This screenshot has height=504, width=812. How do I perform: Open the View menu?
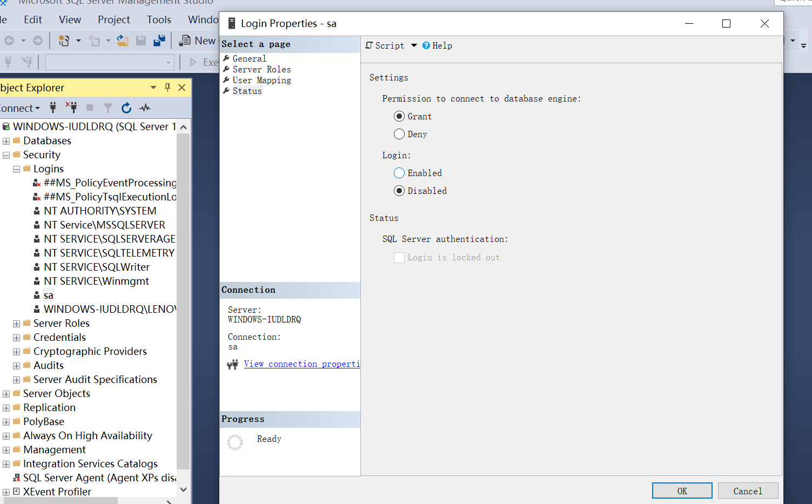pyautogui.click(x=70, y=19)
